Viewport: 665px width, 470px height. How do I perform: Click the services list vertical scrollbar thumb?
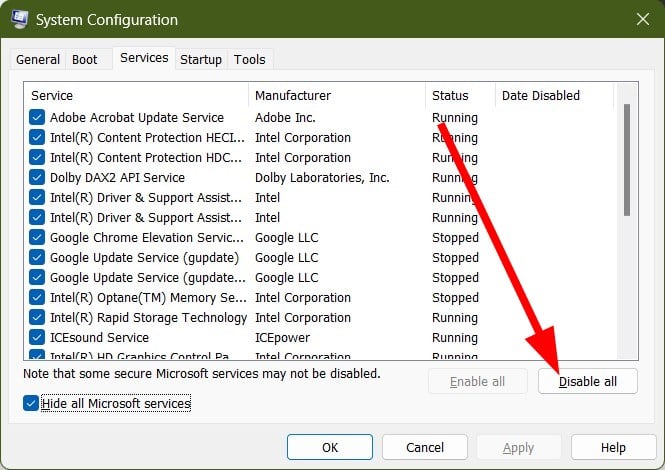click(627, 159)
